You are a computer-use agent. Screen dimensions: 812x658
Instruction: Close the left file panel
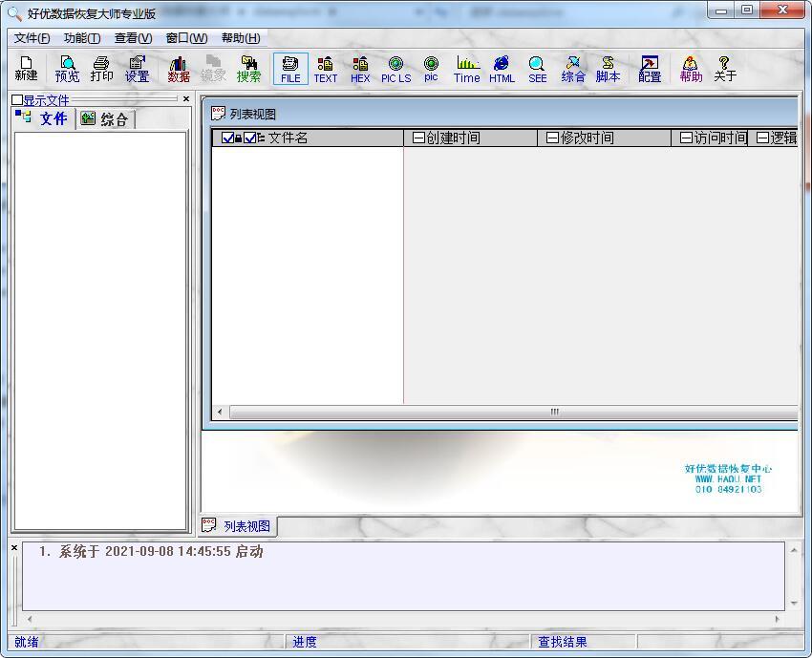pyautogui.click(x=186, y=98)
